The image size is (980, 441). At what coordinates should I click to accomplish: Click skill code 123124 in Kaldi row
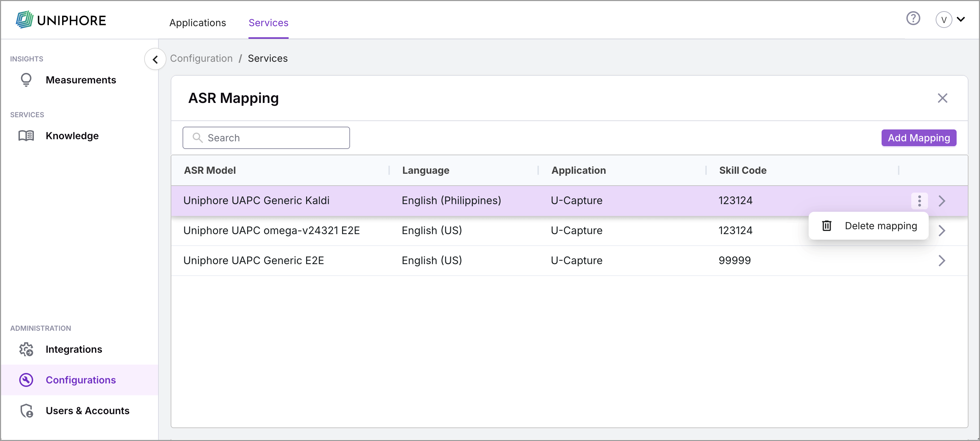pyautogui.click(x=735, y=200)
